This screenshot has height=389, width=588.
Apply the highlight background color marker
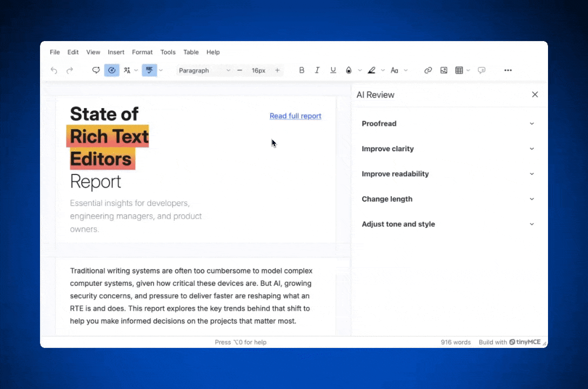372,70
